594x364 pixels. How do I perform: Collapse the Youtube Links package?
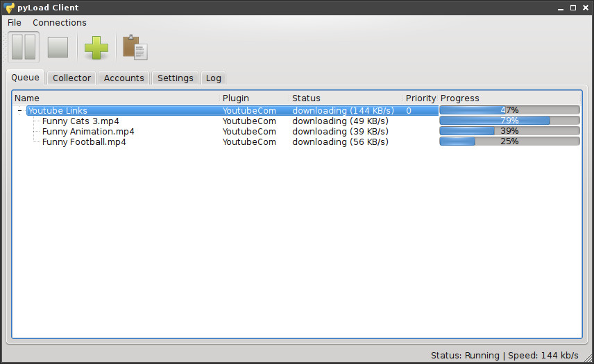(19, 110)
